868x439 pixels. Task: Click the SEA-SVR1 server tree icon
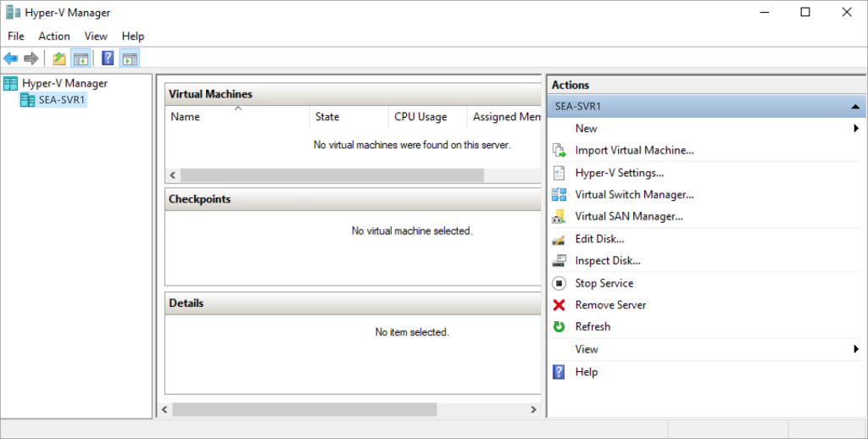point(28,100)
